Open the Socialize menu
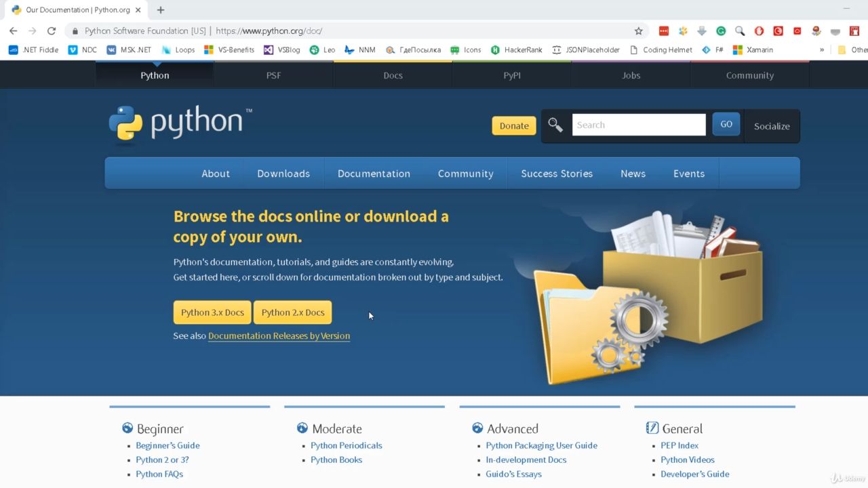 tap(772, 126)
